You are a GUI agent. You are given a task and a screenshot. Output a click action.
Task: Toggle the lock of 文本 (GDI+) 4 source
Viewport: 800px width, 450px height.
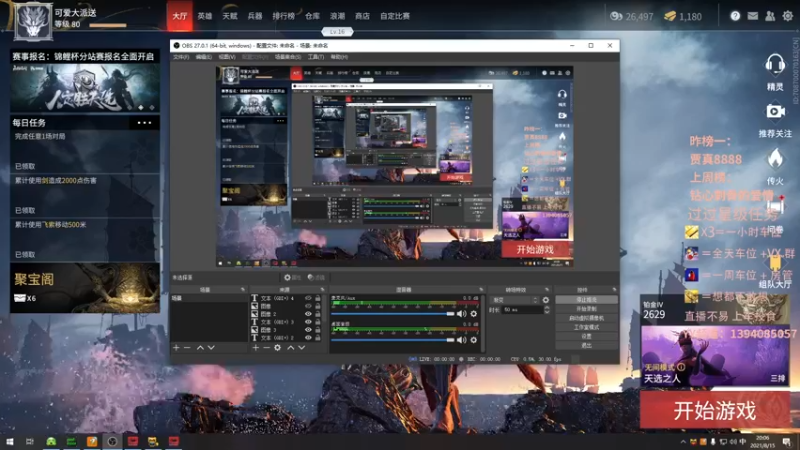318,298
